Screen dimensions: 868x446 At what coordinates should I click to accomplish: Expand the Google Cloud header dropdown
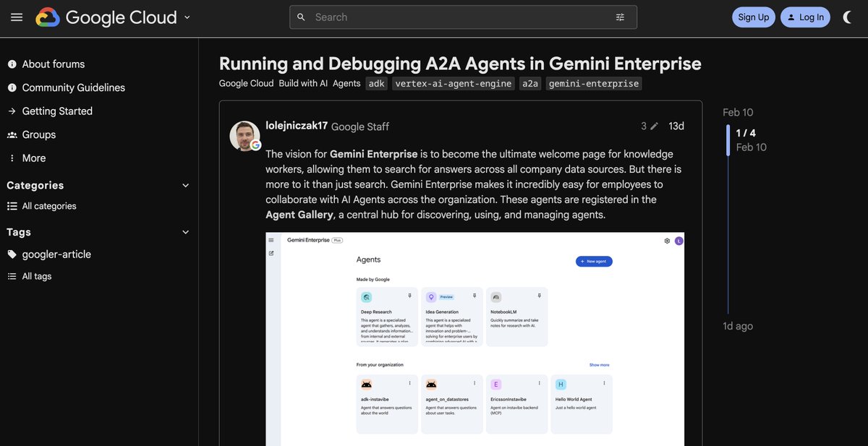187,17
